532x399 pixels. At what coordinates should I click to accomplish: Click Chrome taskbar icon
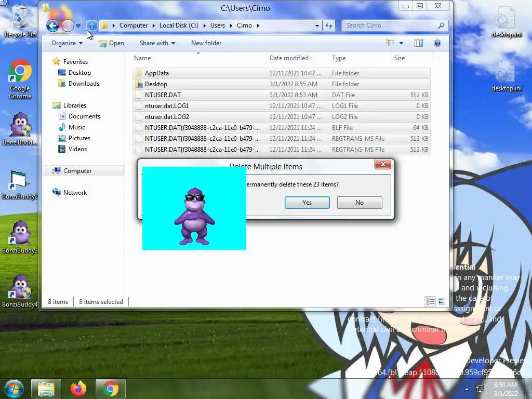(x=111, y=389)
